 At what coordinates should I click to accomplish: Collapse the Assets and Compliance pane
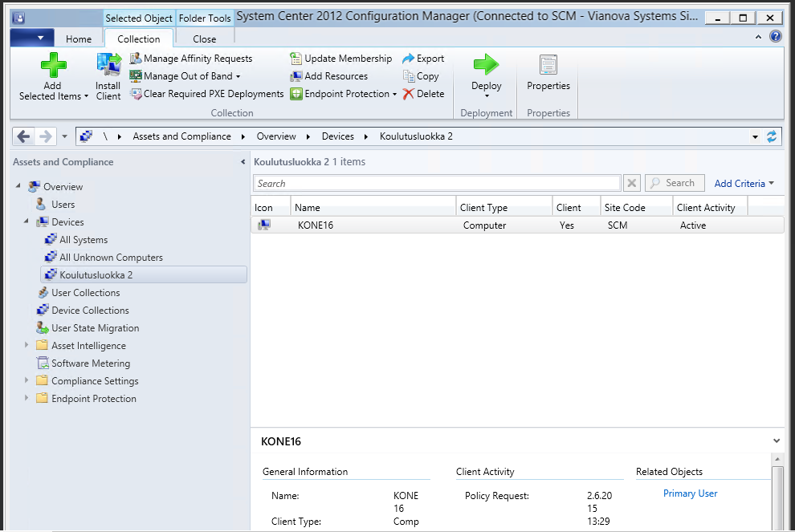tap(243, 162)
